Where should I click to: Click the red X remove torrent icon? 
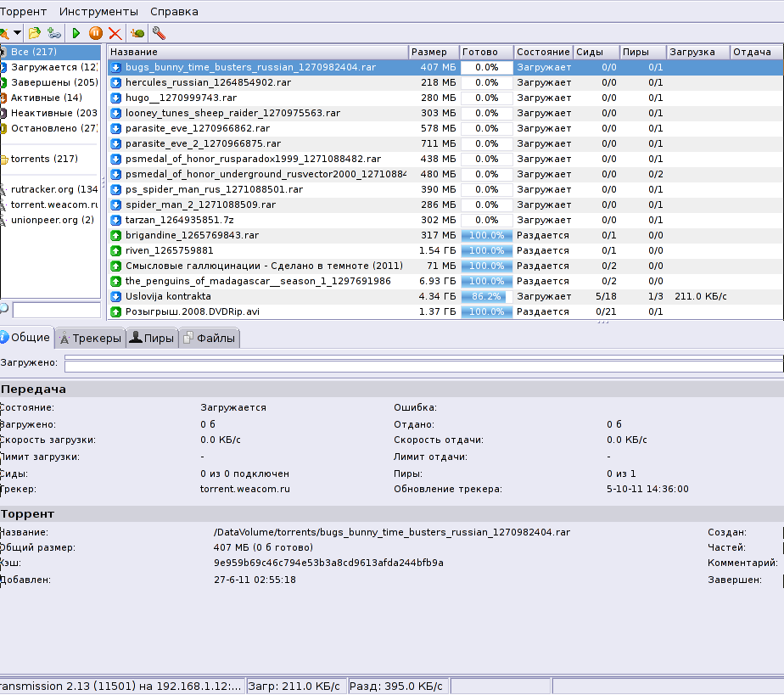(x=115, y=33)
